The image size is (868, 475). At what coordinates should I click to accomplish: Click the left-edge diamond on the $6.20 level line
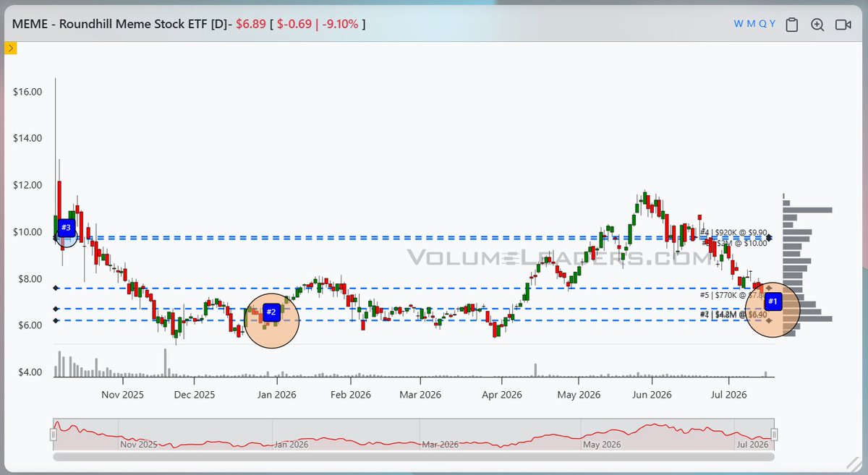point(56,320)
